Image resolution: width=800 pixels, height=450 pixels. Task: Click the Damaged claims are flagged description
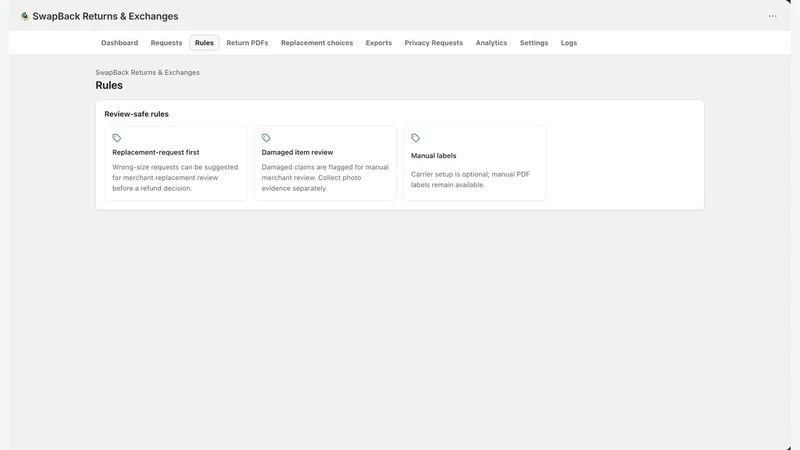(x=325, y=178)
